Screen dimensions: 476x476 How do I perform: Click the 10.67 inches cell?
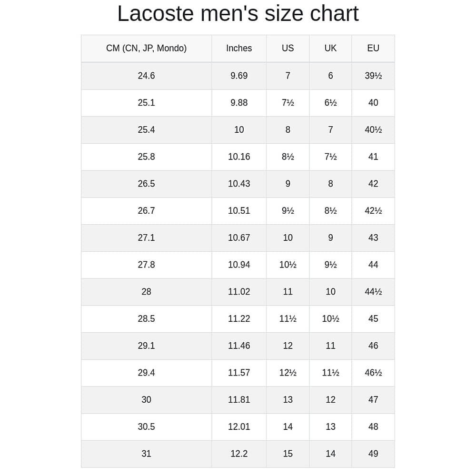[239, 238]
